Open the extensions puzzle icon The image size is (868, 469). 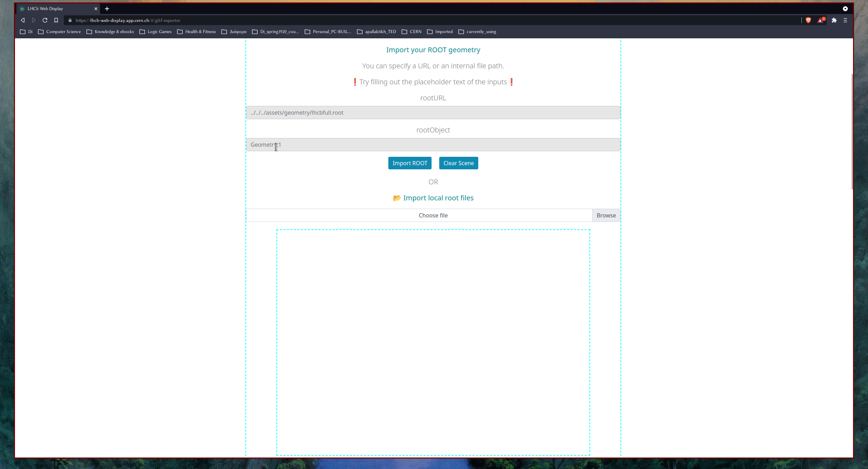coord(834,20)
